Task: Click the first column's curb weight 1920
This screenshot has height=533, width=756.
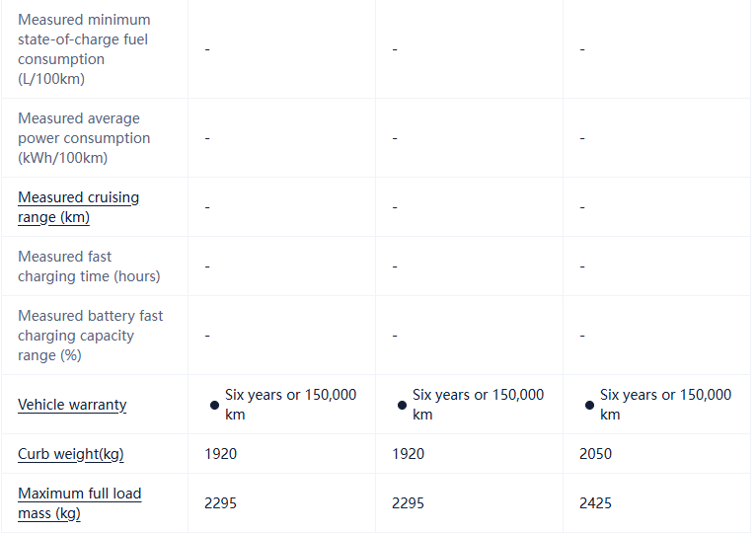Action: (220, 454)
